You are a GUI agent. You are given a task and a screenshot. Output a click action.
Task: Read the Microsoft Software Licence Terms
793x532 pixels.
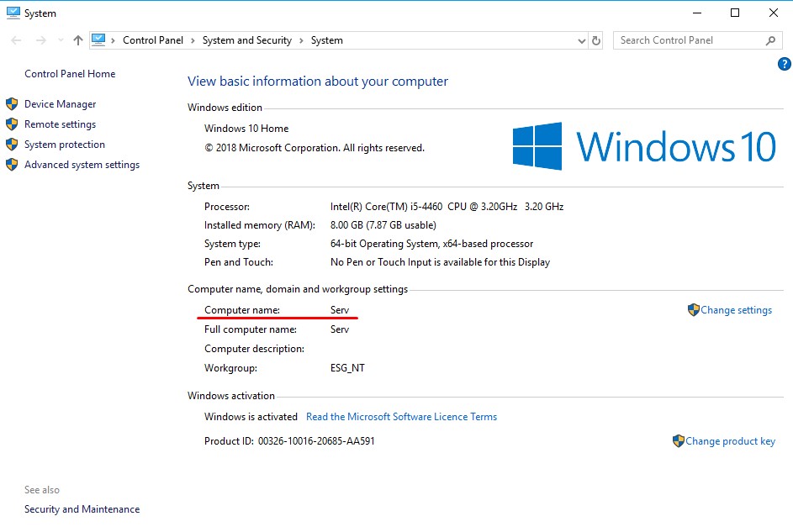pos(401,417)
